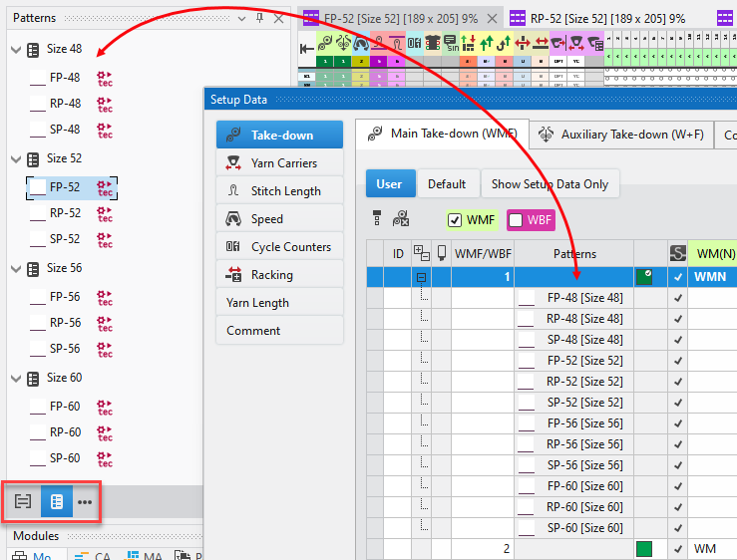
Task: Collapse the Size 56 tree group
Action: coord(15,269)
